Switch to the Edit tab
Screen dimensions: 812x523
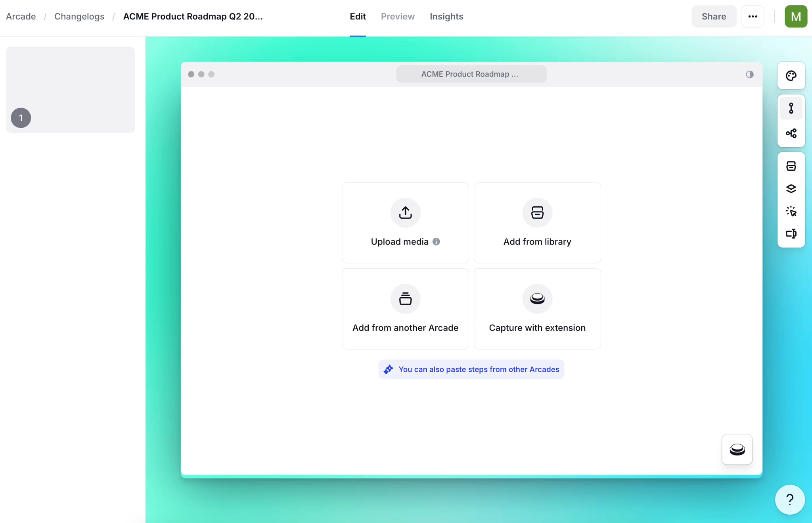click(x=358, y=16)
